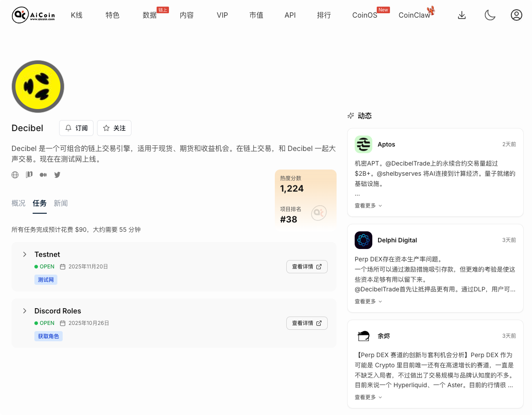
Task: Open the 市值 menu item
Action: [256, 15]
